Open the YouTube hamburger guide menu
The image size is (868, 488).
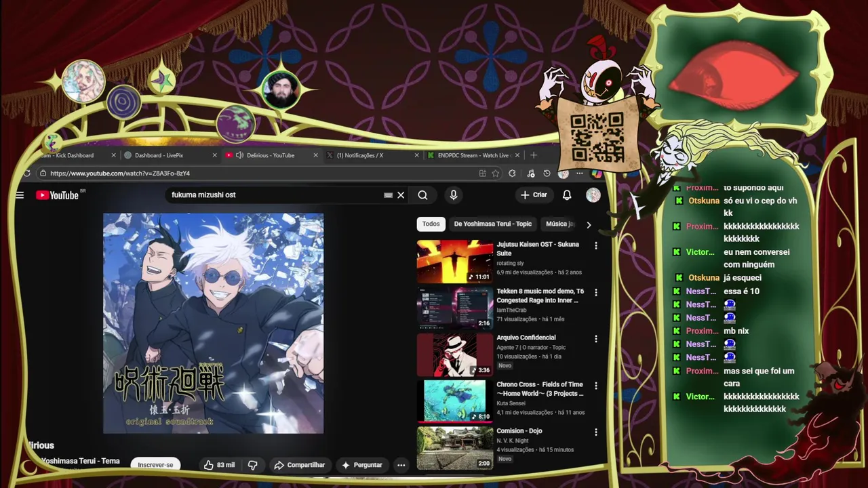[x=20, y=195]
